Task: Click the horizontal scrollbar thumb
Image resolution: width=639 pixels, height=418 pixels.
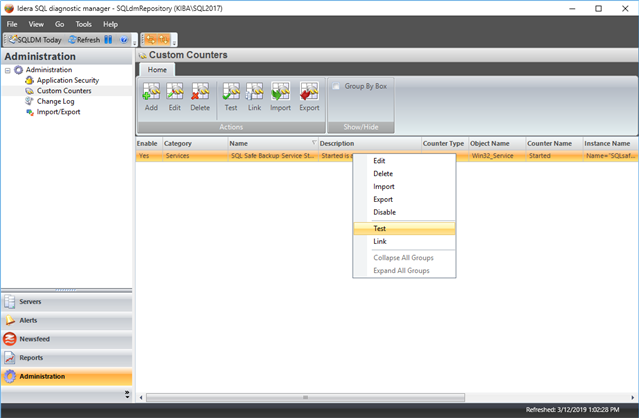Action: point(305,397)
